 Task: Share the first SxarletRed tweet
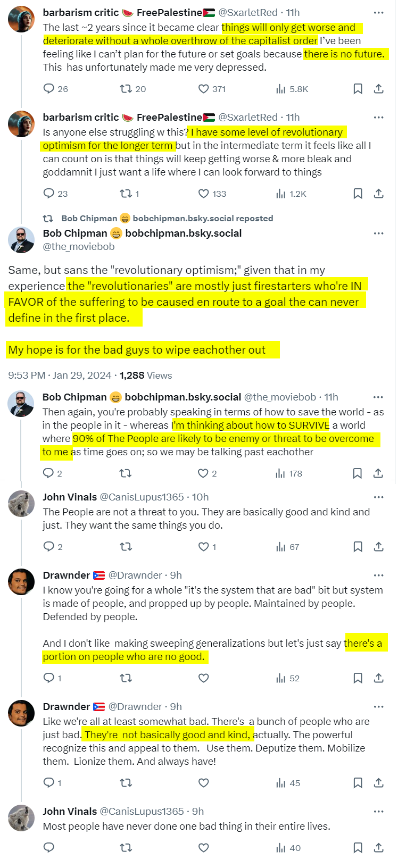pyautogui.click(x=378, y=89)
